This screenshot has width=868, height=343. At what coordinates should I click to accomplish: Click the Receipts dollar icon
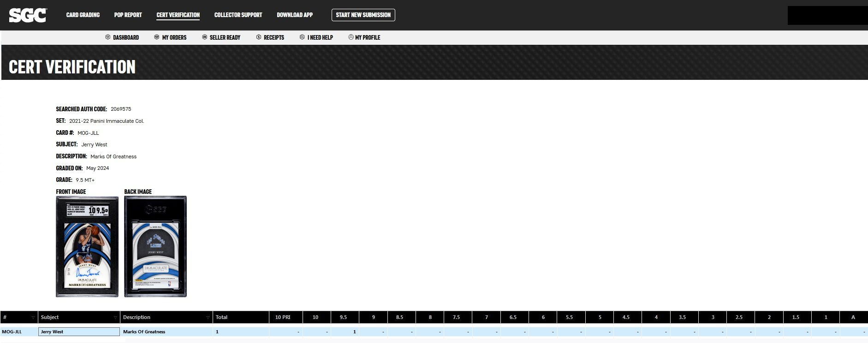click(x=259, y=37)
